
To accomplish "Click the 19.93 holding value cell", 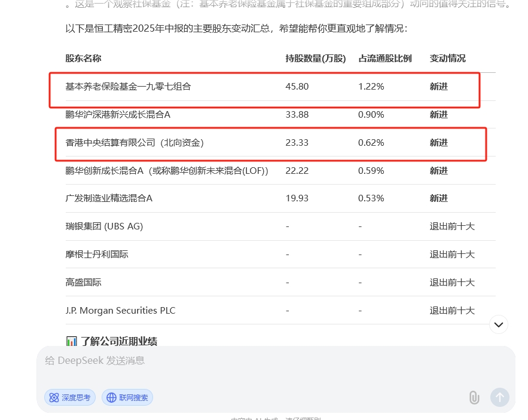I will point(297,198).
